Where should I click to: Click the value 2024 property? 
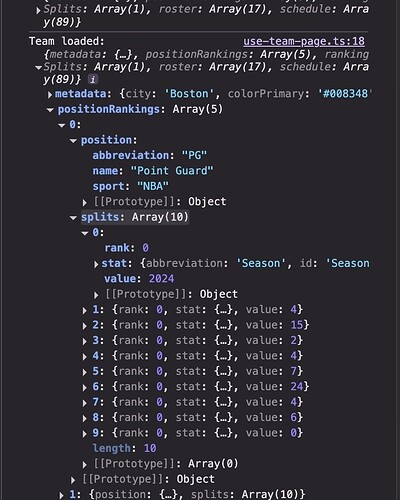139,279
